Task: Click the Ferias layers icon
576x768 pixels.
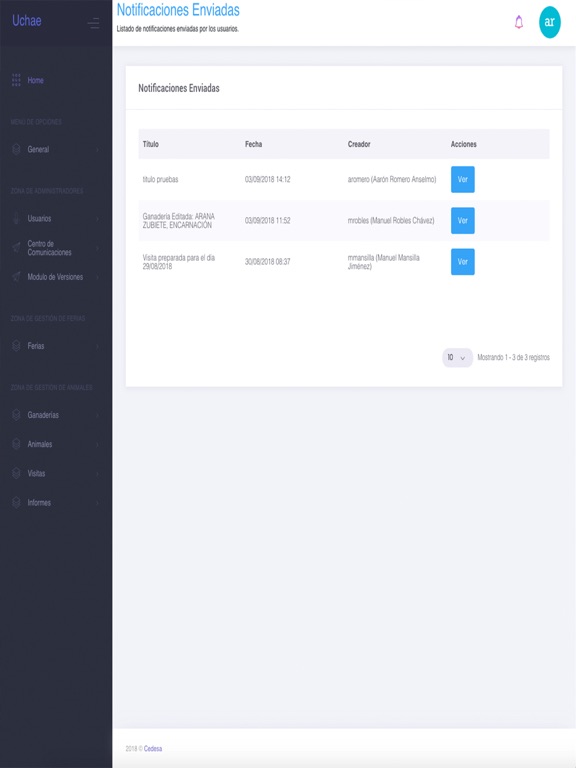Action: coord(16,346)
